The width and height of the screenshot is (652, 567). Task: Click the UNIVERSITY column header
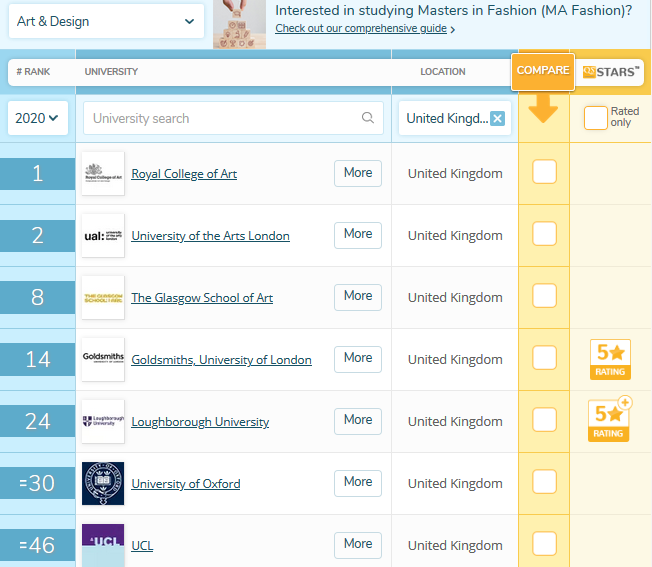coord(111,71)
